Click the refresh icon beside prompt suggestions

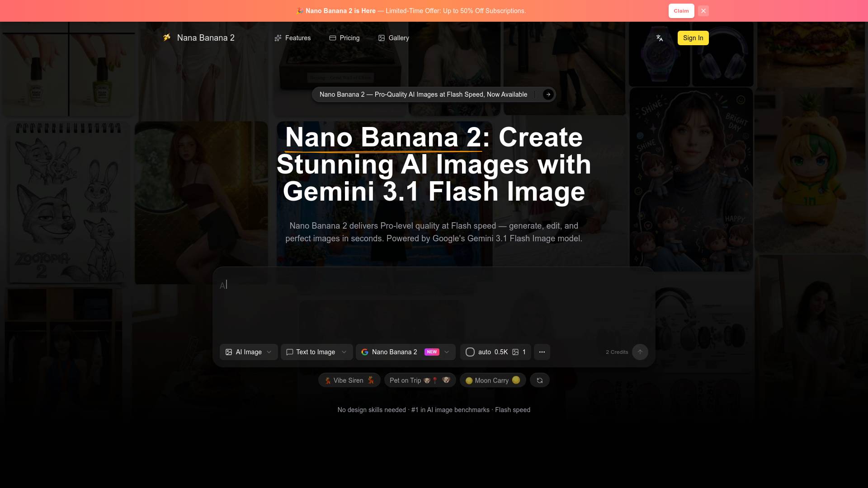[x=539, y=380]
